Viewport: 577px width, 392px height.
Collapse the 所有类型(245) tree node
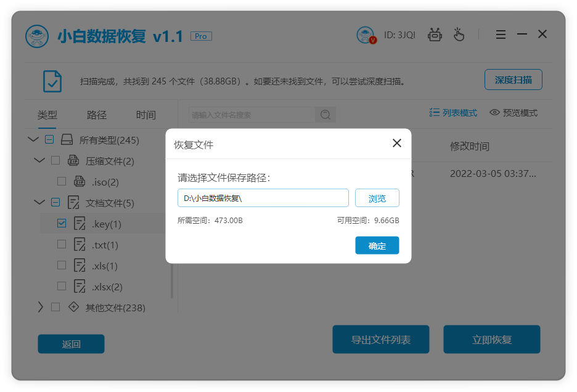tap(34, 139)
